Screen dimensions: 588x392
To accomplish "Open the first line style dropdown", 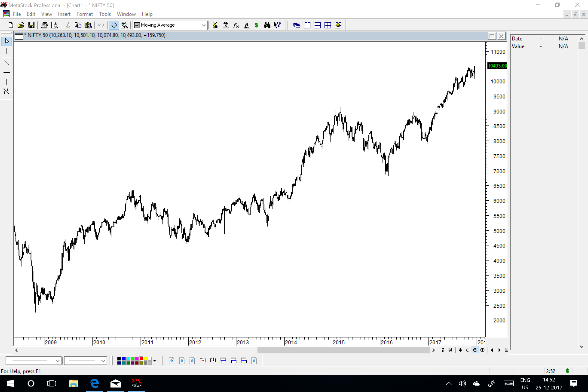I will tap(57, 361).
